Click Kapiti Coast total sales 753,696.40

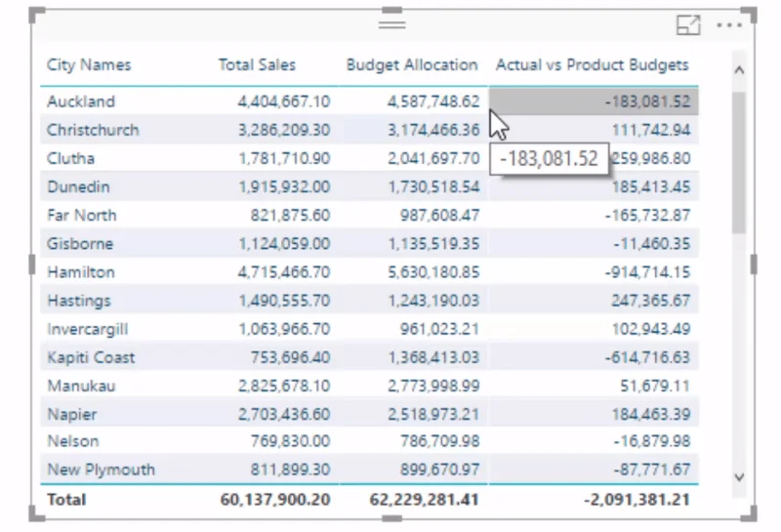click(x=290, y=357)
